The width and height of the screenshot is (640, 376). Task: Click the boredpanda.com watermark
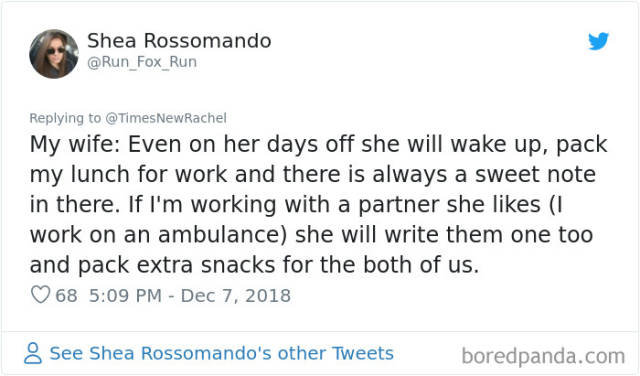click(x=543, y=356)
